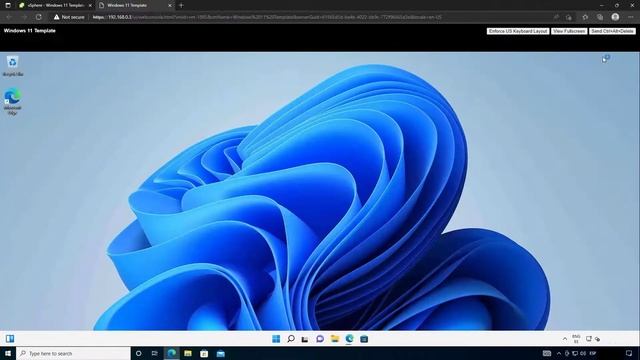Open Edge in the Windows 11 taskbar

point(349,339)
